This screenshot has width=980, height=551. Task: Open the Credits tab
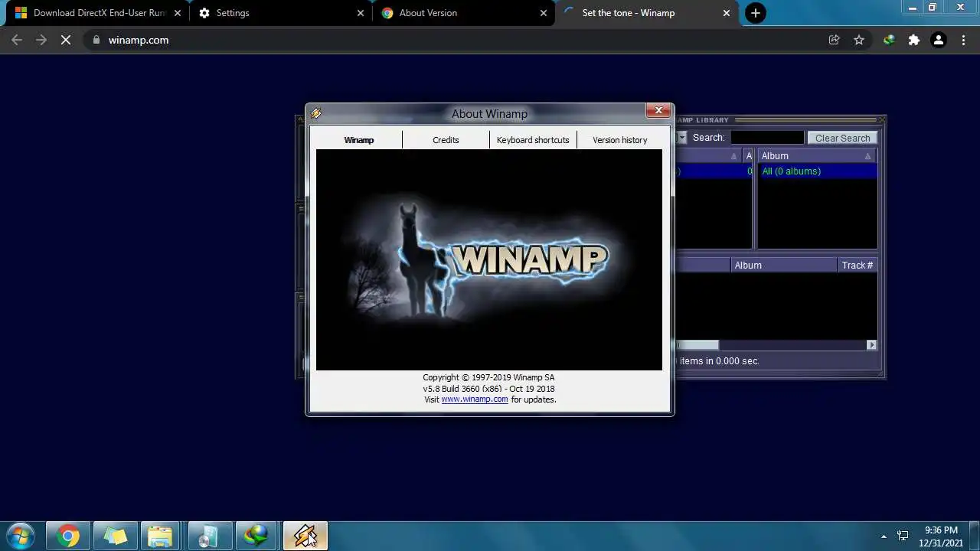446,140
